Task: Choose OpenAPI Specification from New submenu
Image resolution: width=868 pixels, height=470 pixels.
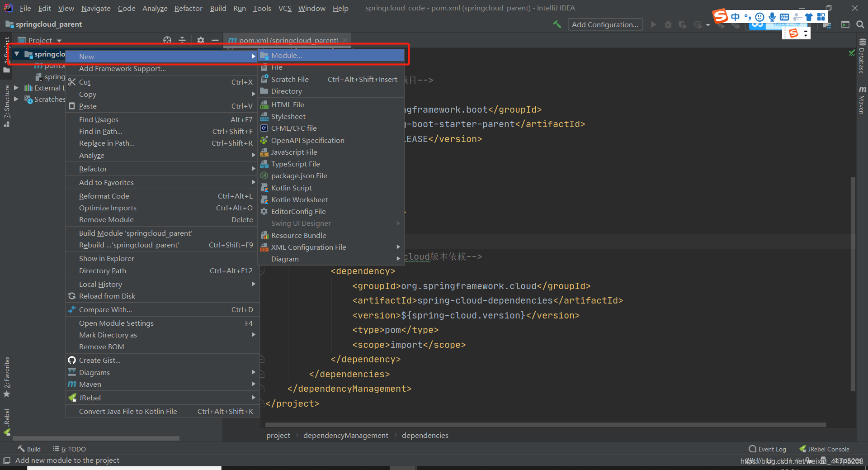Action: [x=331, y=140]
